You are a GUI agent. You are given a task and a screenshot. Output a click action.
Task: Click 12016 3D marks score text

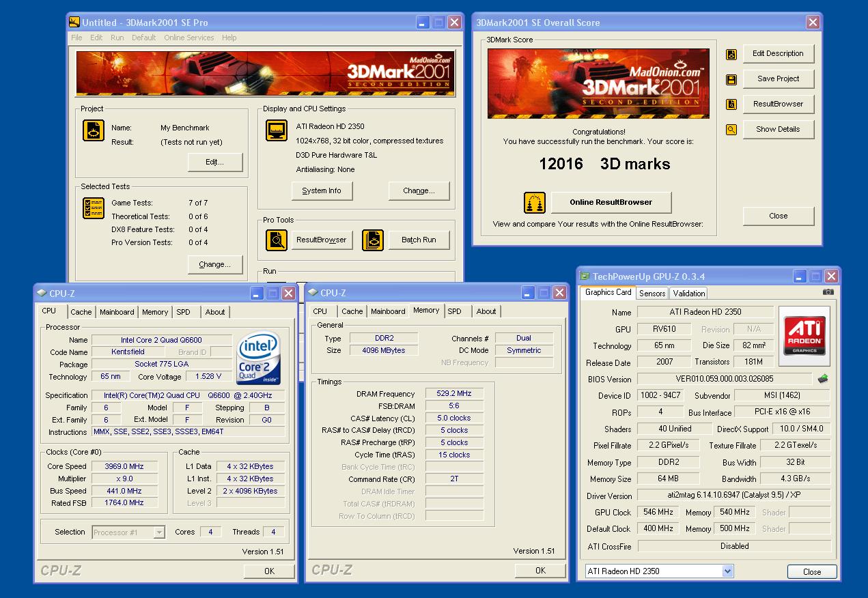[x=604, y=164]
